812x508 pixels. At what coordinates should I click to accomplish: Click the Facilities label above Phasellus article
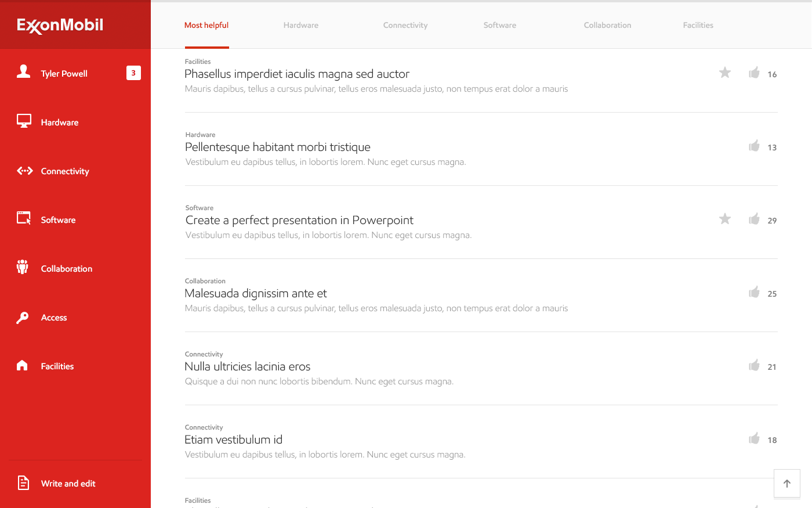coord(198,62)
